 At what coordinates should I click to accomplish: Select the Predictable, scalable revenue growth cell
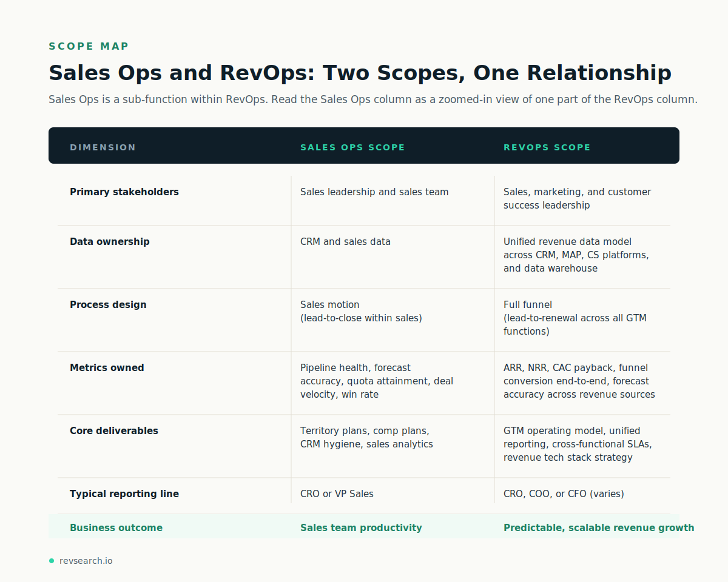pyautogui.click(x=598, y=527)
